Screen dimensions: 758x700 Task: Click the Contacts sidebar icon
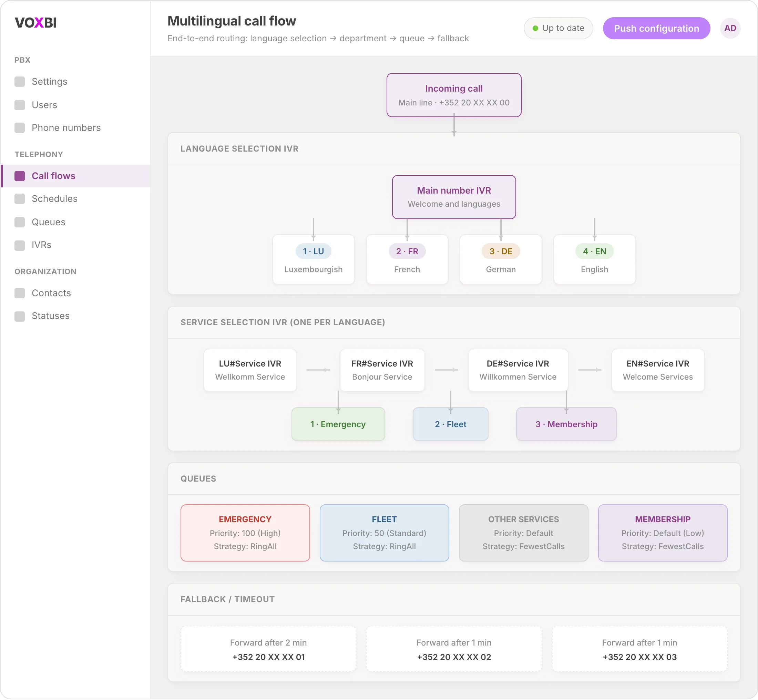(x=20, y=293)
